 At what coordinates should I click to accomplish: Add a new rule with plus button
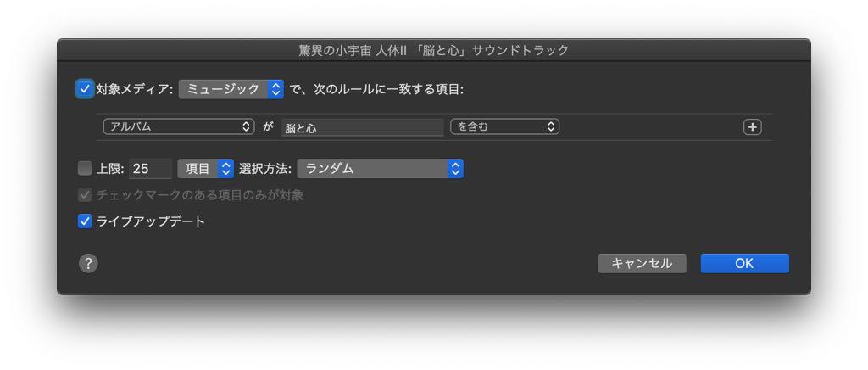tap(753, 127)
